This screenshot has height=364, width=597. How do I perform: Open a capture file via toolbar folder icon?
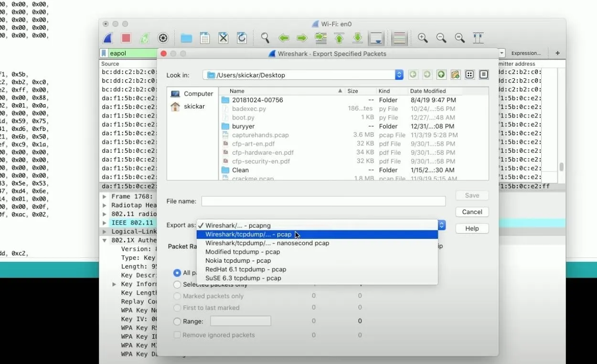click(186, 38)
